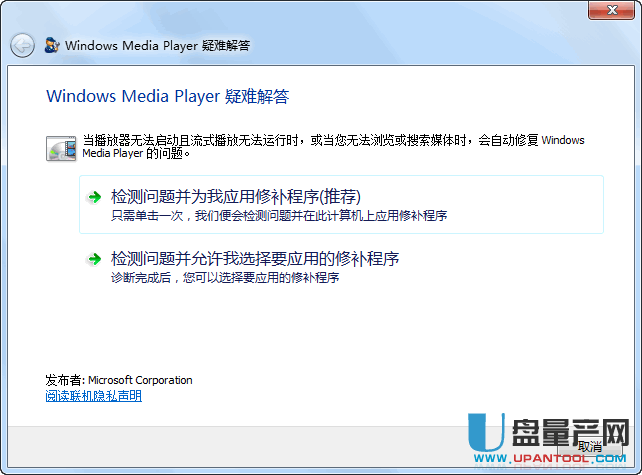The height and width of the screenshot is (475, 642).
Task: Click description 只需单击一次 under first option
Action: point(278,216)
